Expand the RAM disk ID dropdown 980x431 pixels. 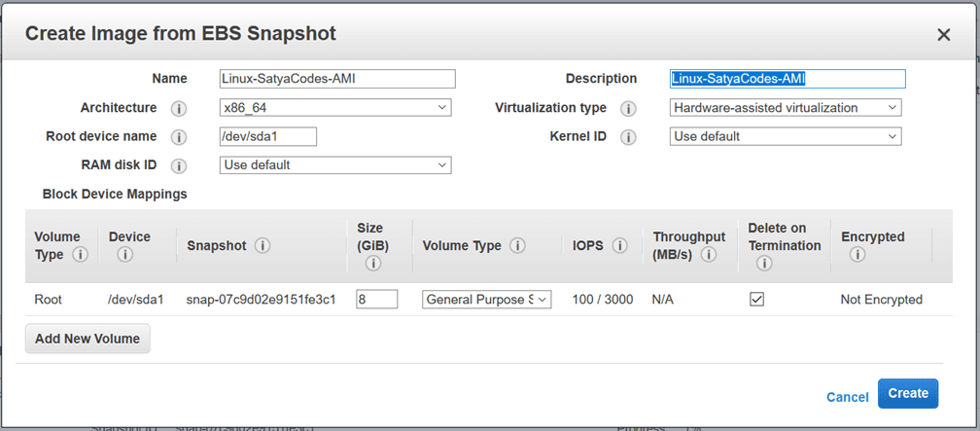pos(335,165)
